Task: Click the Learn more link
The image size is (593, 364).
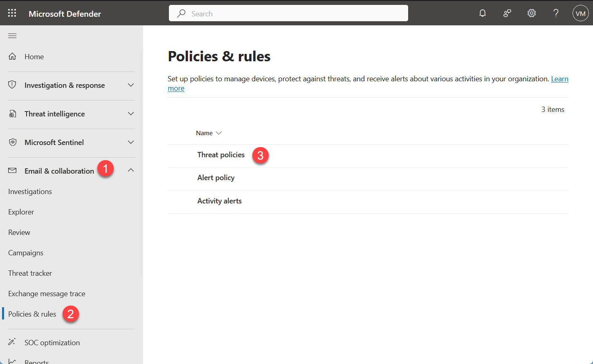Action: (x=559, y=79)
